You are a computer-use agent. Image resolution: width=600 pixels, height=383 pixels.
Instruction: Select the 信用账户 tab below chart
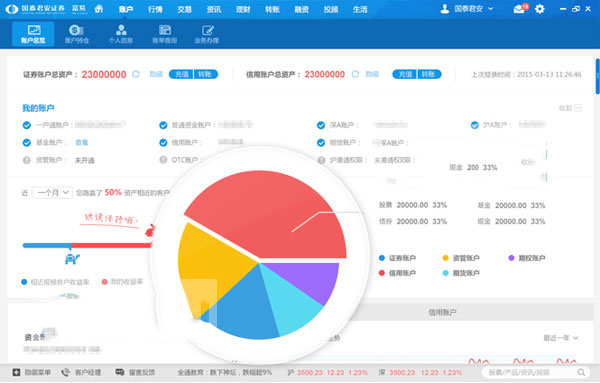(x=442, y=312)
